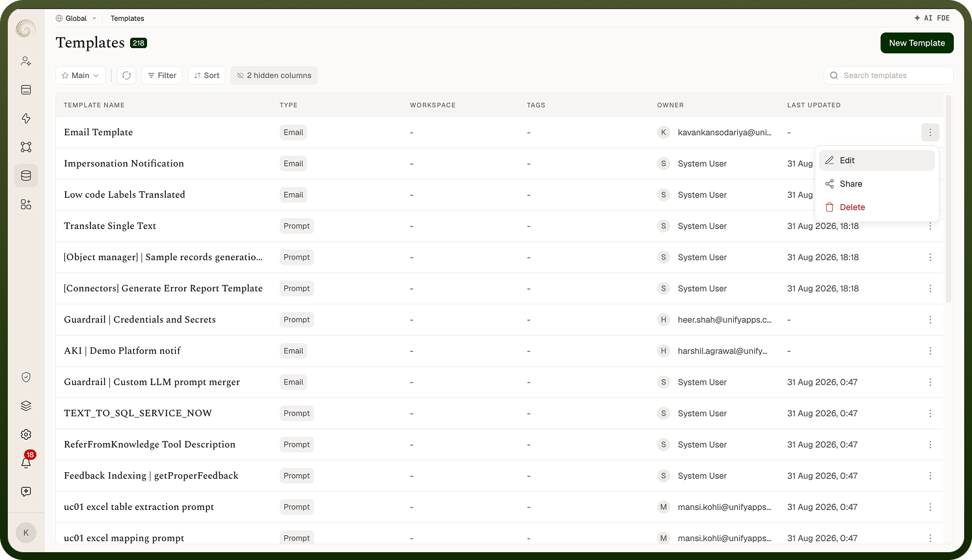Choose Edit from the context menu
Viewport: 972px width, 560px height.
(876, 161)
